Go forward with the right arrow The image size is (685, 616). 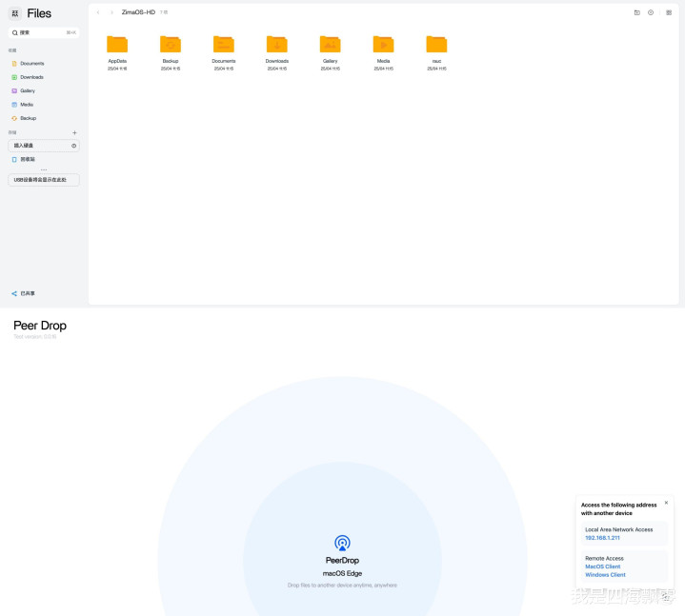coord(111,12)
